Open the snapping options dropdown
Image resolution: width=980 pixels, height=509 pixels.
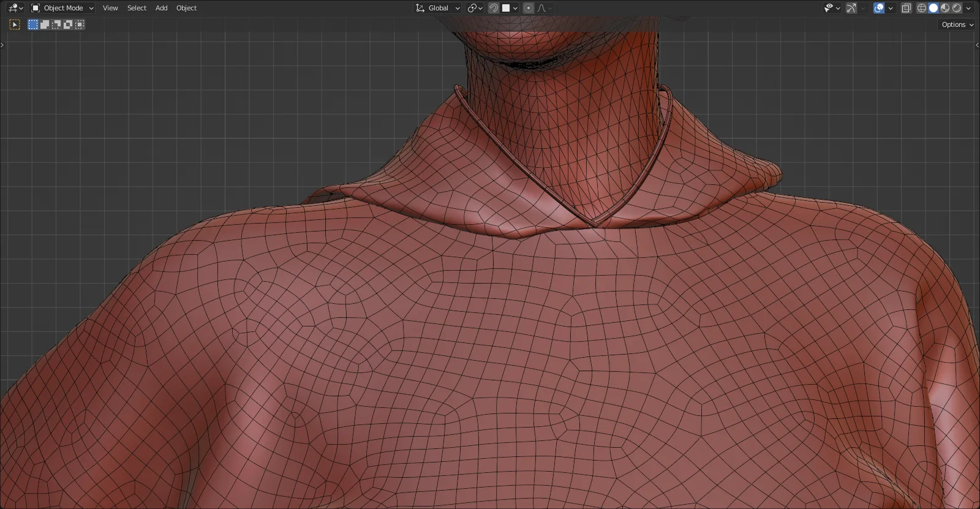click(x=510, y=8)
